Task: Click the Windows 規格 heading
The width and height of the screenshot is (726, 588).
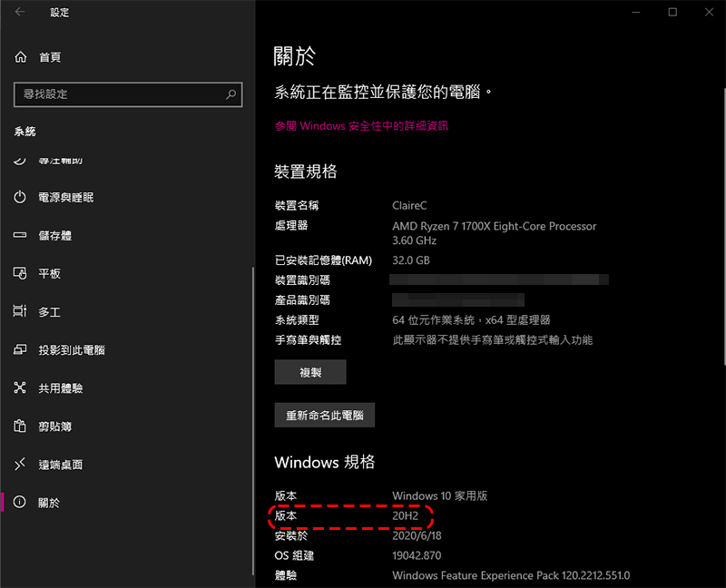Action: 325,462
